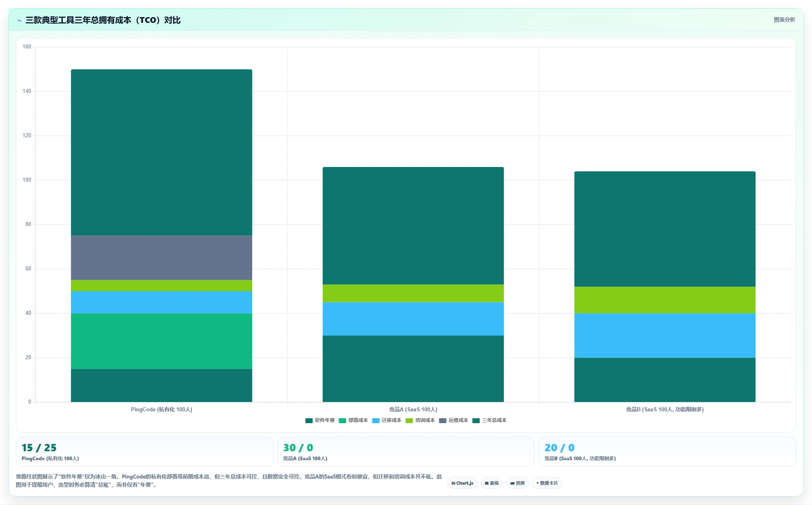The height and width of the screenshot is (505, 812).
Task: Click the y-axis value "160"
Action: [x=27, y=47]
